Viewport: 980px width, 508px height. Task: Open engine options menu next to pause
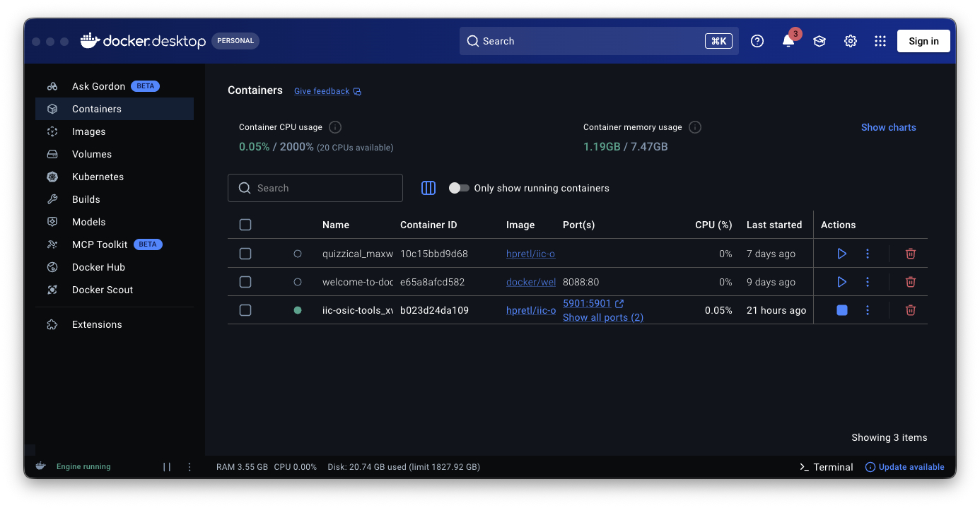coord(189,467)
